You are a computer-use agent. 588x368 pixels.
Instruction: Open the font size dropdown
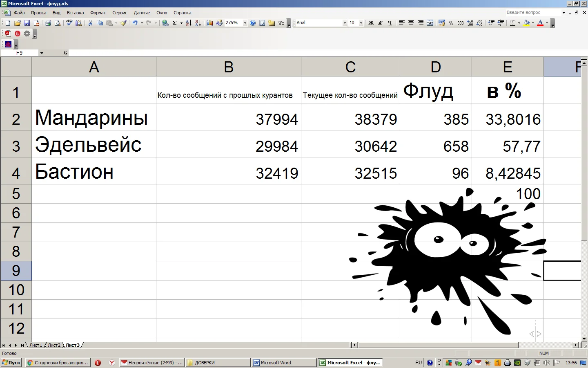361,23
